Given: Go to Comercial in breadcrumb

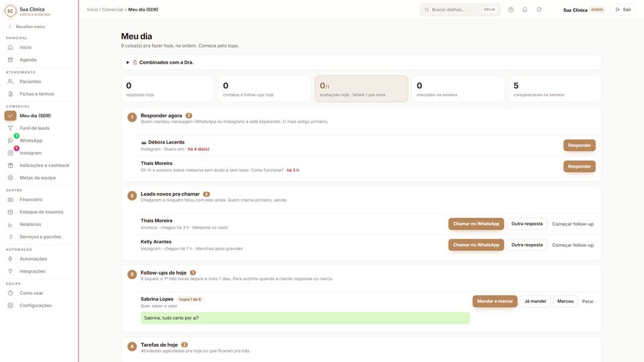Looking at the screenshot, I should 113,9.
